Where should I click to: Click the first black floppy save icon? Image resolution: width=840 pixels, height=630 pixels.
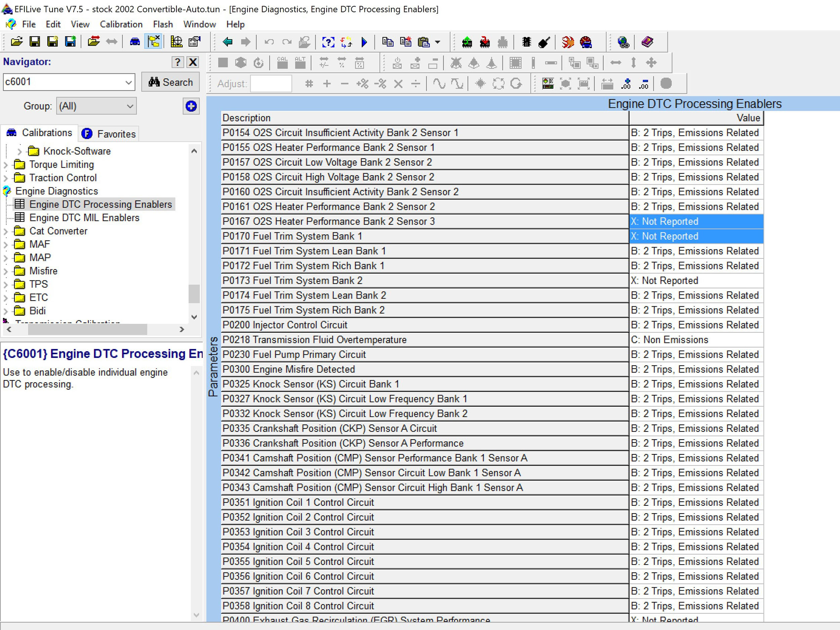(x=35, y=41)
